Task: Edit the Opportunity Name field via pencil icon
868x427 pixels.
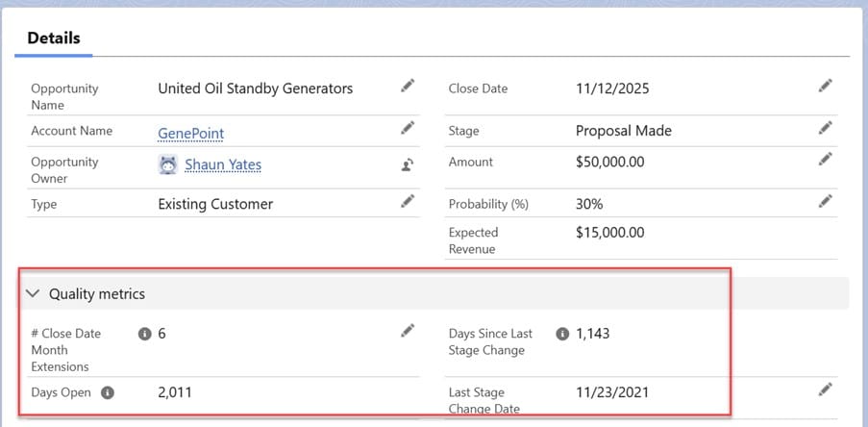Action: pos(408,87)
